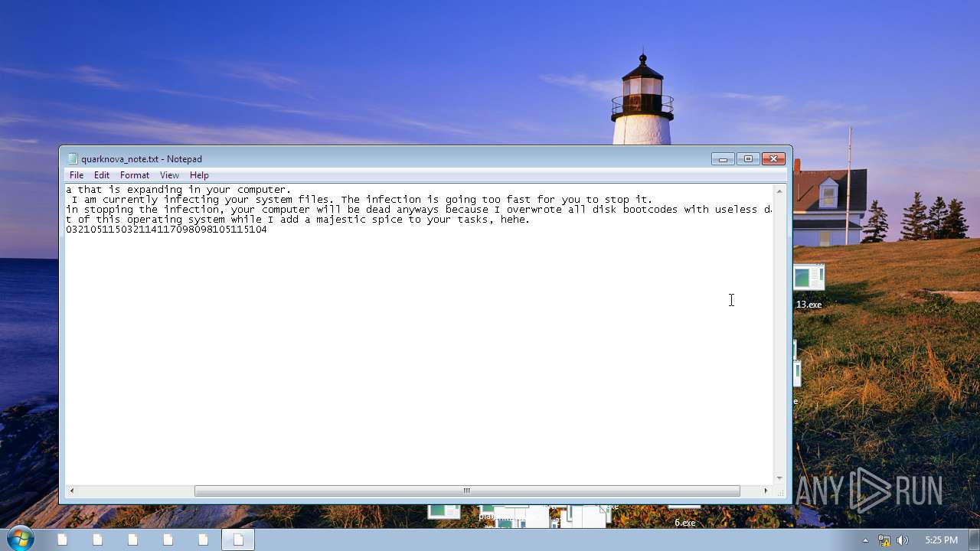Show hidden system tray icons
Viewport: 980px width, 551px height.
[866, 540]
